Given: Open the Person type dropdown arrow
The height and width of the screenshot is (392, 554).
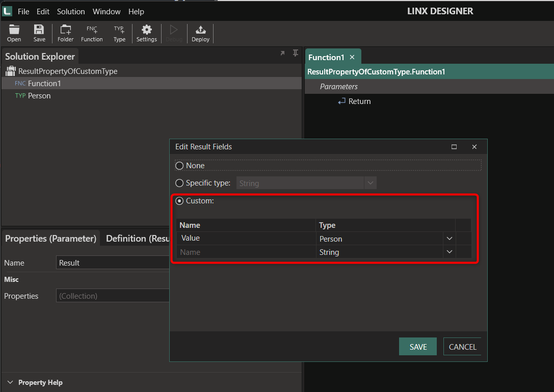Looking at the screenshot, I should coord(450,239).
